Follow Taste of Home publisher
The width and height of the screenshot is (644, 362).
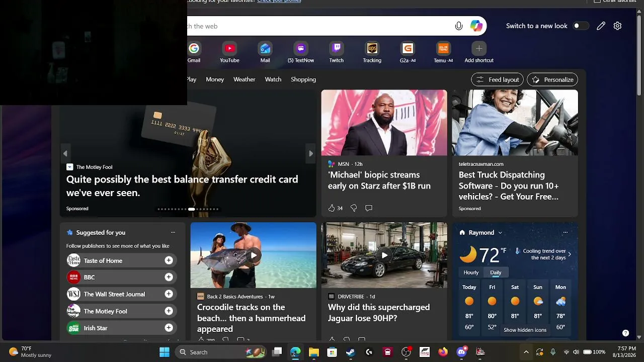coord(169,260)
